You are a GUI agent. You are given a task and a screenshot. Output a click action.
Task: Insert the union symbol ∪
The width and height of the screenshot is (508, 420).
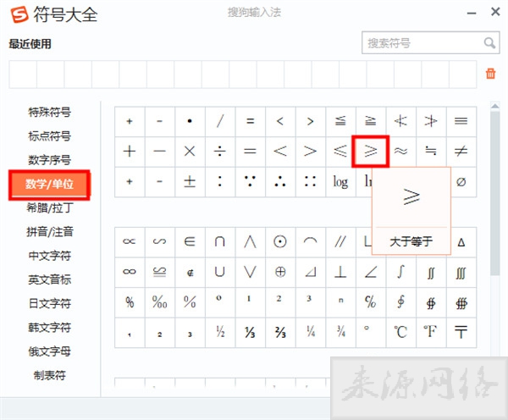[x=220, y=272]
